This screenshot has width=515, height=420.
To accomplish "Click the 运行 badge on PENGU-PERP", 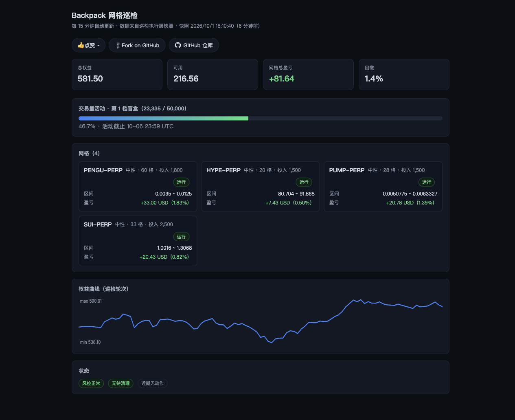I will pos(181,182).
